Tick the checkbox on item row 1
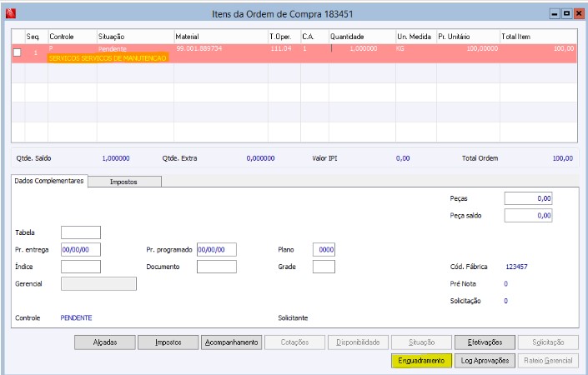Screen dimensions: 588x375 18,52
